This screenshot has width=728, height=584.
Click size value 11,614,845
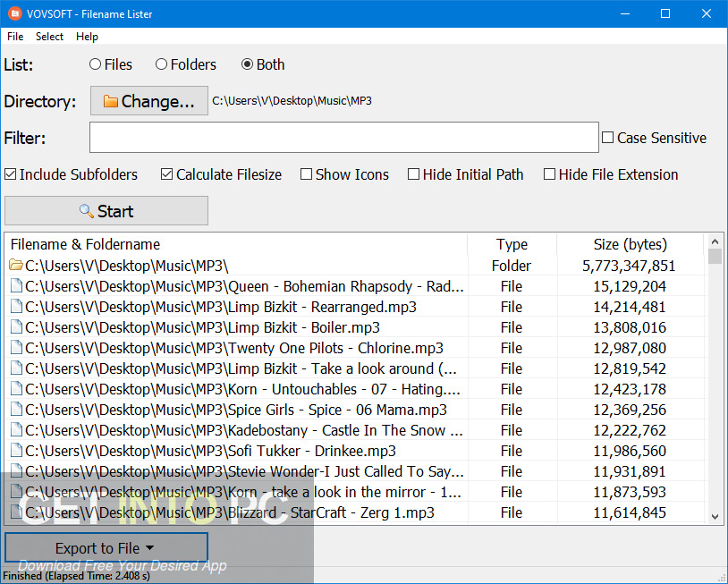tap(630, 512)
